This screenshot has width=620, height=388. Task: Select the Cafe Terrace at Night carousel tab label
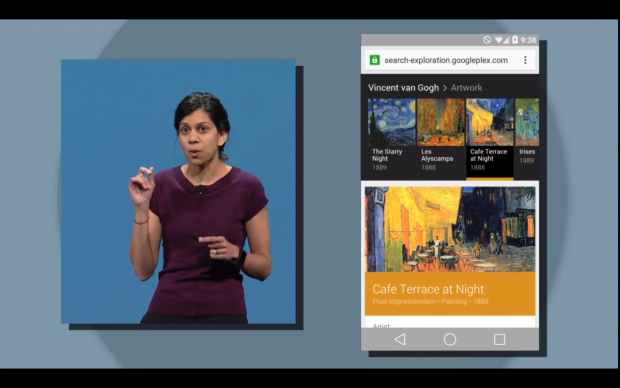coord(488,155)
